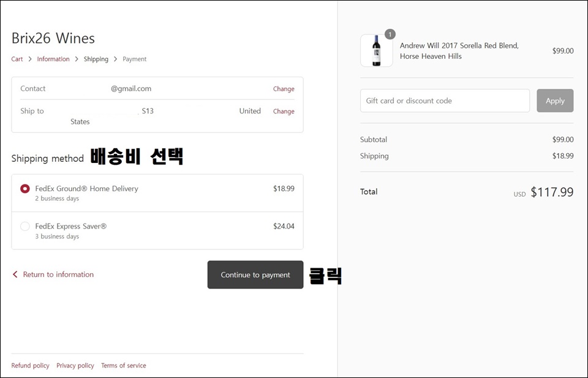588x378 pixels.
Task: Open Privacy policy link
Action: click(75, 366)
